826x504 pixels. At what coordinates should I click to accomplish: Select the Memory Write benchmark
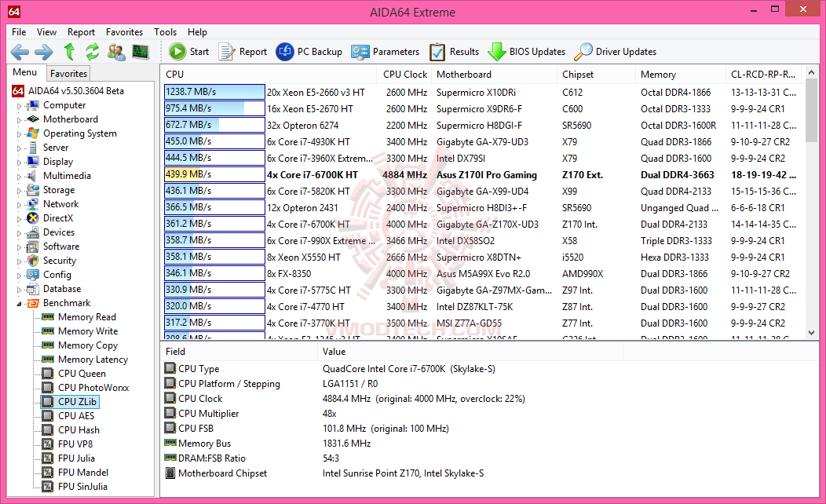[x=88, y=331]
